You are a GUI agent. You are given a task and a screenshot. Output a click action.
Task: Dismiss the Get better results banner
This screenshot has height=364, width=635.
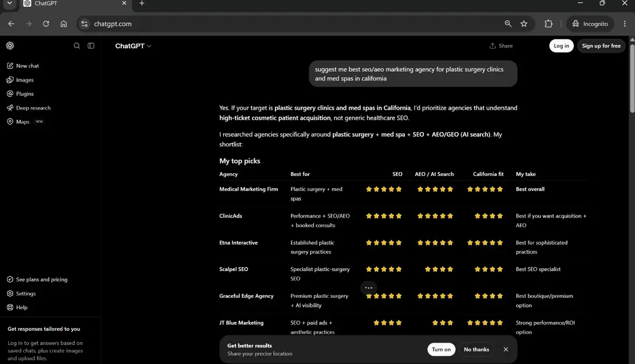pyautogui.click(x=506, y=349)
